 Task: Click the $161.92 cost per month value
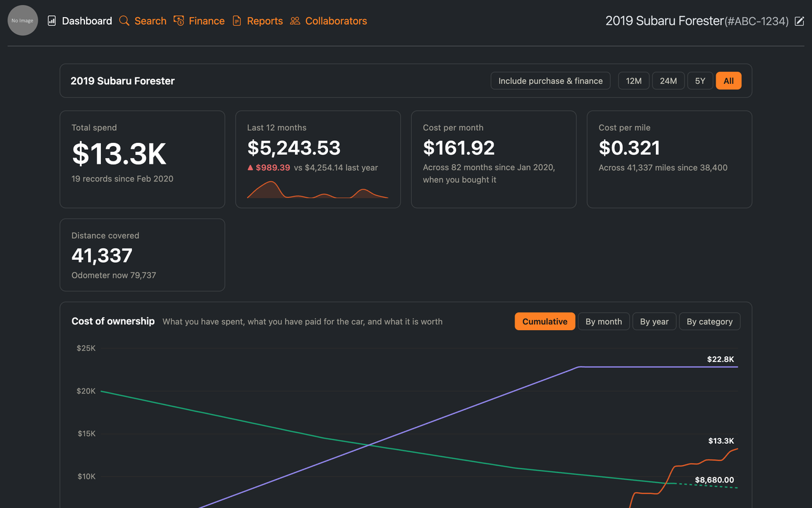459,147
